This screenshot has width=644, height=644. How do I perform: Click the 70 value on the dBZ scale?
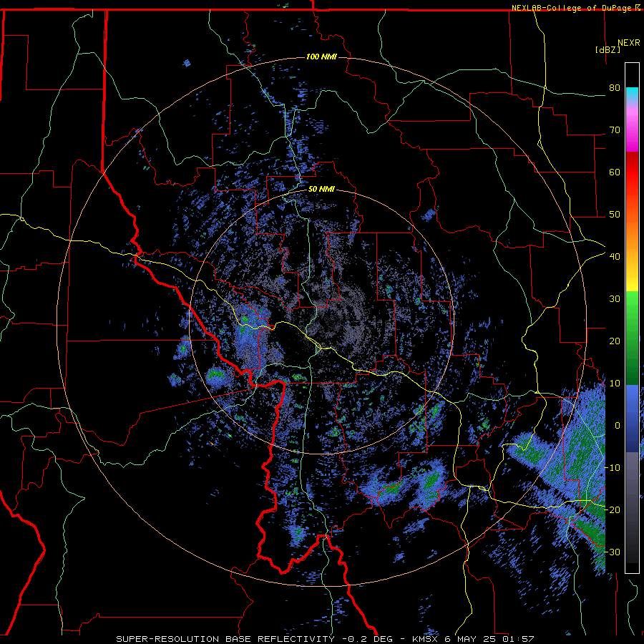click(x=615, y=130)
